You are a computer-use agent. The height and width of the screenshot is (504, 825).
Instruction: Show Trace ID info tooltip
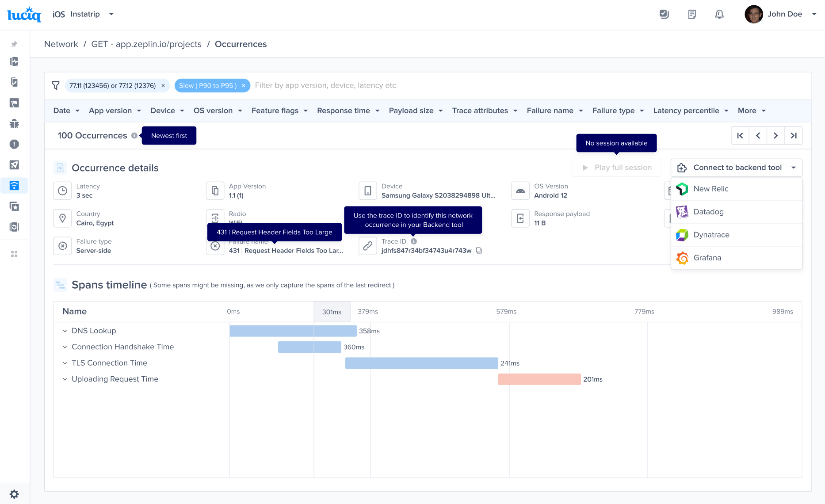point(414,241)
